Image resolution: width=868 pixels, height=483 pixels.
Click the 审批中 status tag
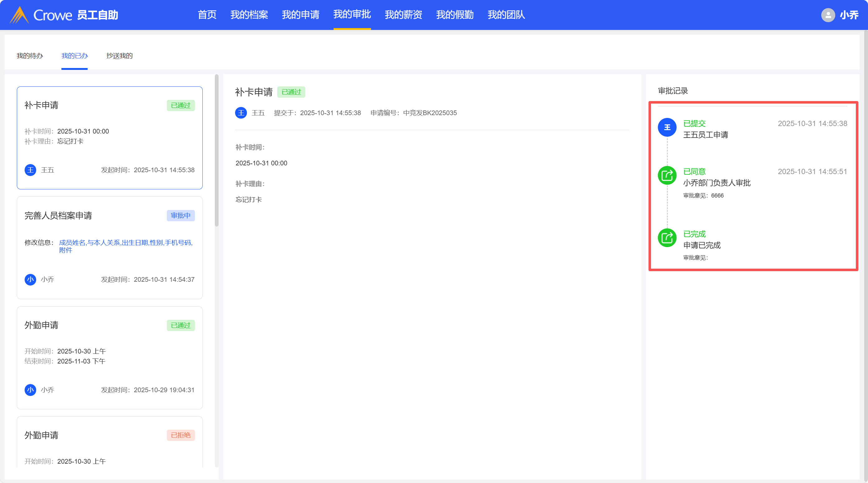181,216
